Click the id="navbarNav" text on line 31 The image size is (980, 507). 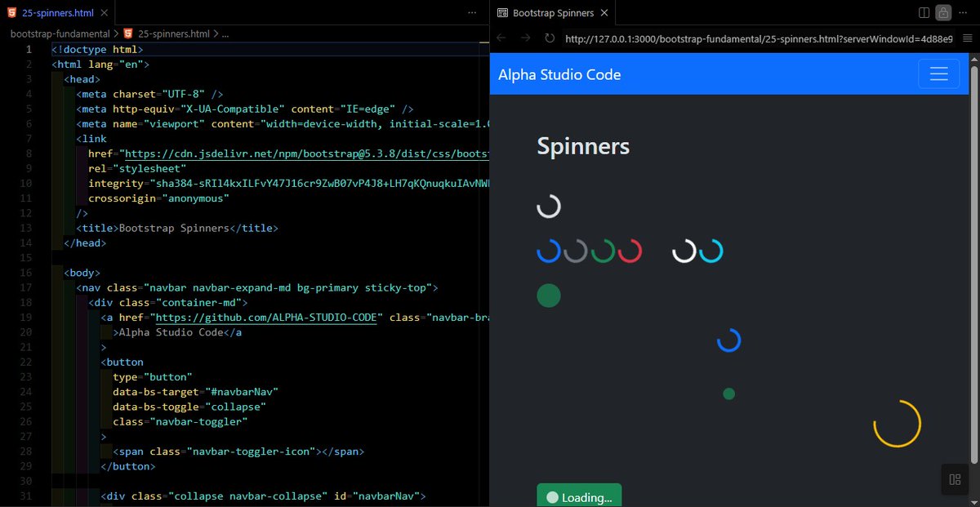375,496
